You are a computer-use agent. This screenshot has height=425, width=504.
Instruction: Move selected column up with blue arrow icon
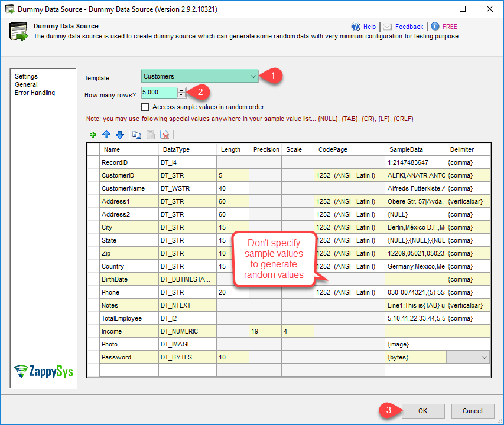106,135
